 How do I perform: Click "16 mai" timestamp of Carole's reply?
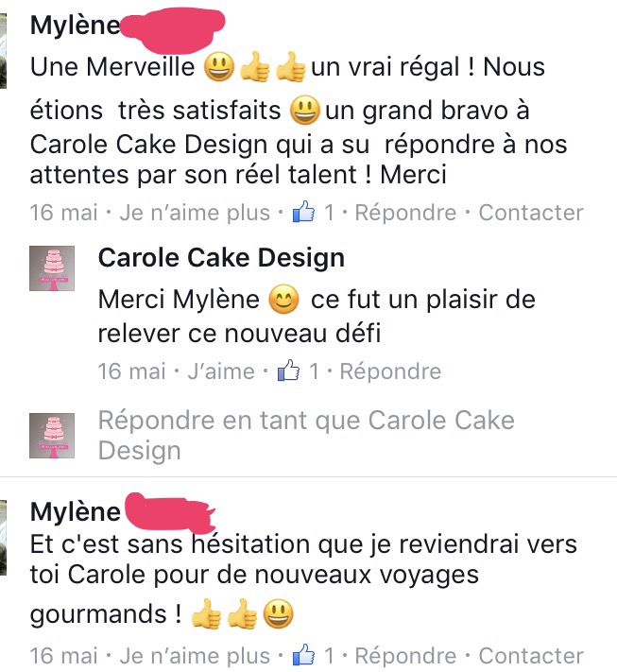click(131, 371)
